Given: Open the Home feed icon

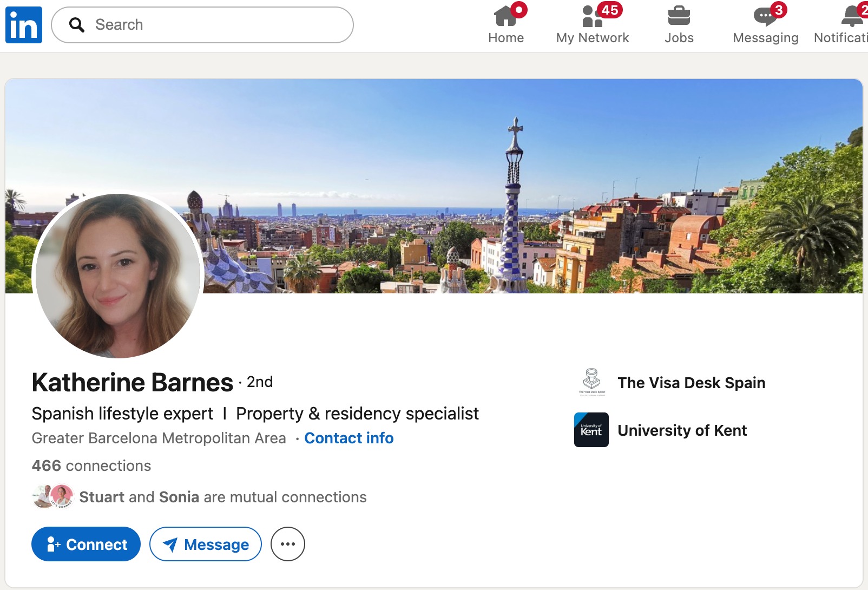Looking at the screenshot, I should point(505,17).
